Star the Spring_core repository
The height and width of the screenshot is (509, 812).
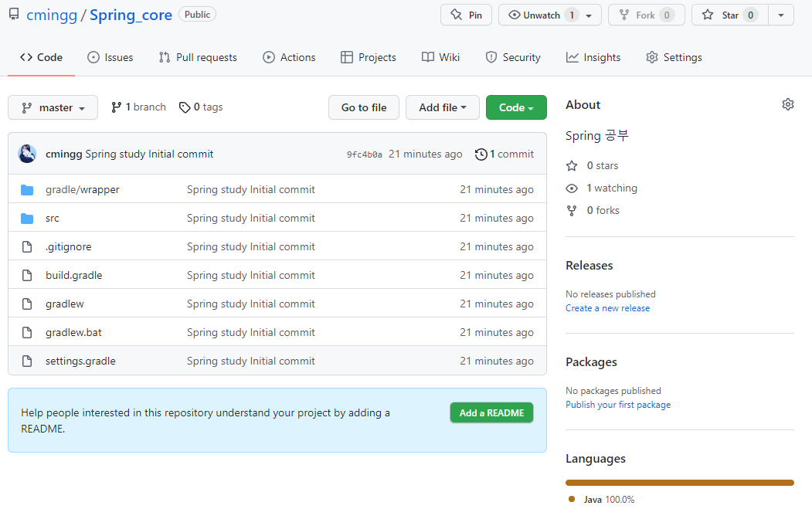pyautogui.click(x=730, y=15)
